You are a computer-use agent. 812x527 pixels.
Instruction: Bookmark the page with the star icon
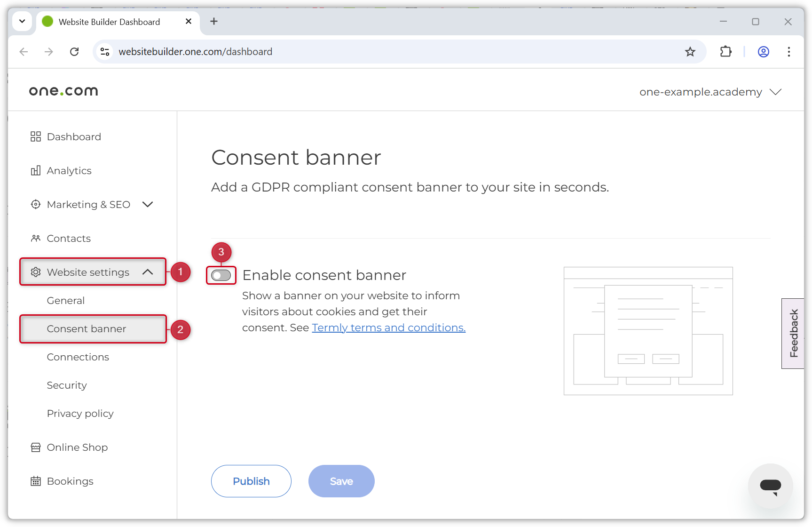pyautogui.click(x=690, y=52)
